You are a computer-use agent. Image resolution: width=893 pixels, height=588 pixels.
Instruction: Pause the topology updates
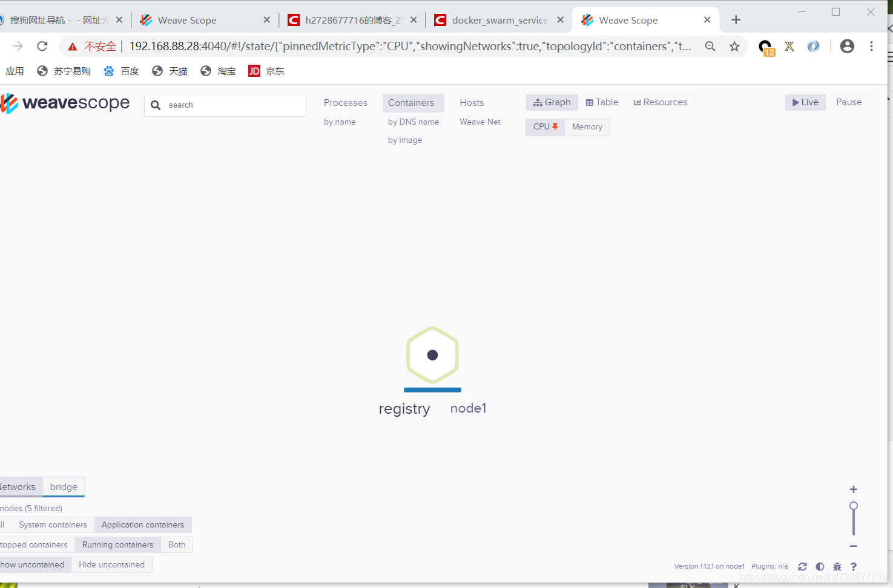[849, 102]
